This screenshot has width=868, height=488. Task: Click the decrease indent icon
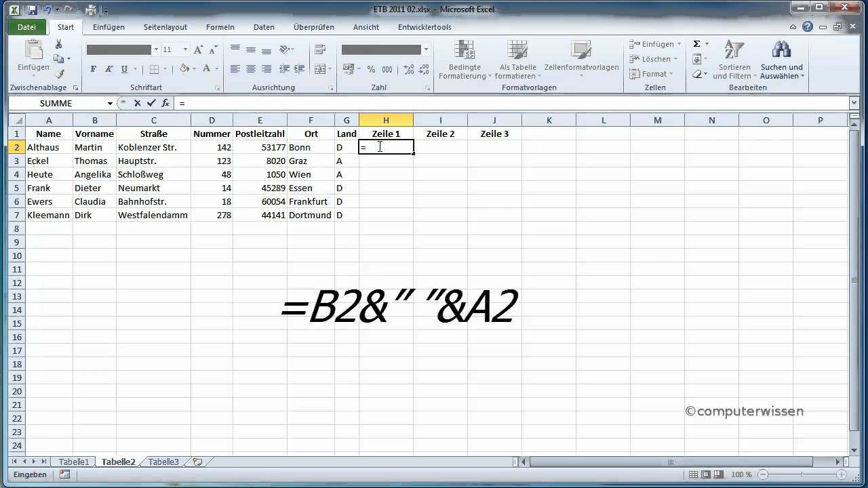tap(284, 69)
